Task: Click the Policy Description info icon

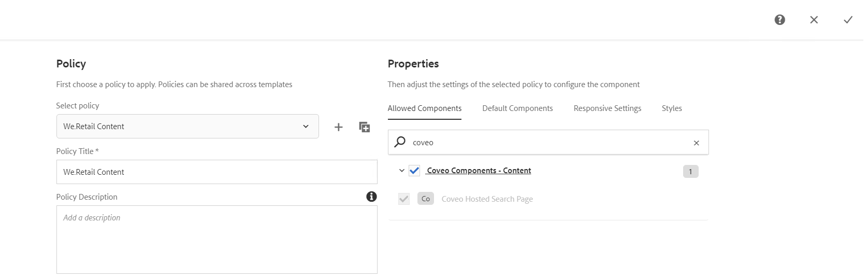Action: pos(371,197)
